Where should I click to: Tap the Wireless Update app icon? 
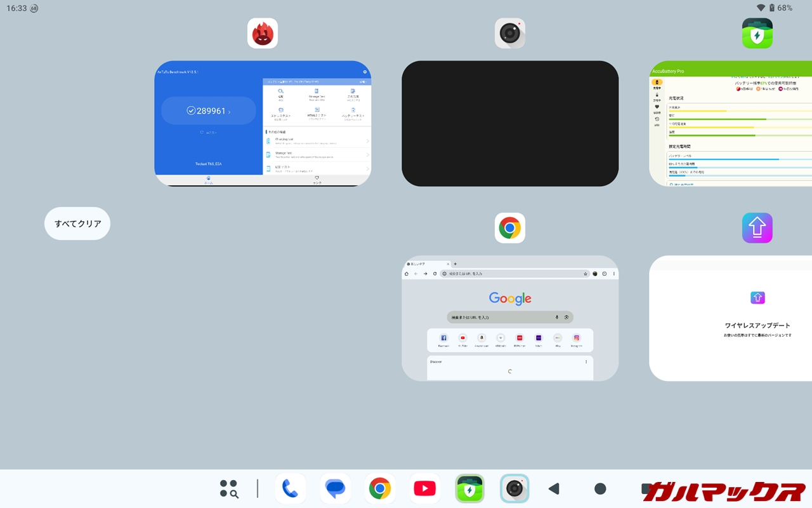(757, 228)
